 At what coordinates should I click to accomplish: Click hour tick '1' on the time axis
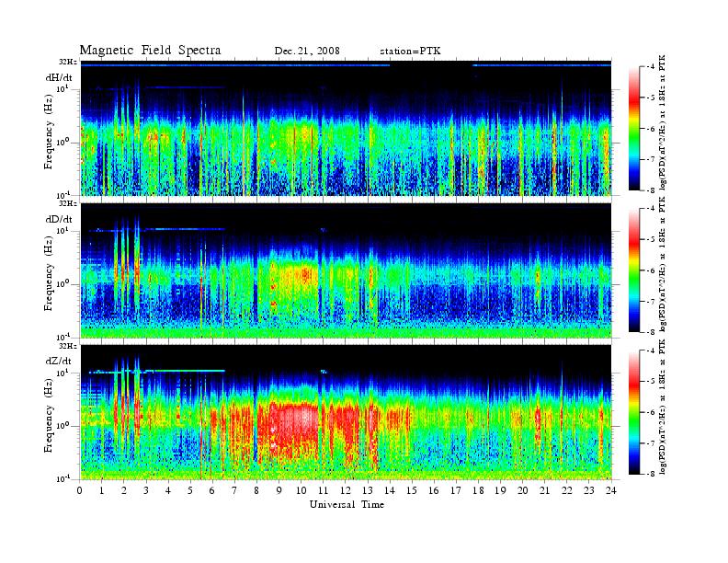(x=102, y=490)
